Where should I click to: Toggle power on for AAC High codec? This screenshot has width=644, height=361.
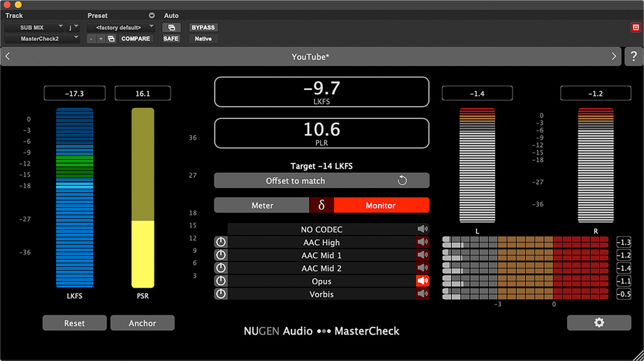coord(220,242)
